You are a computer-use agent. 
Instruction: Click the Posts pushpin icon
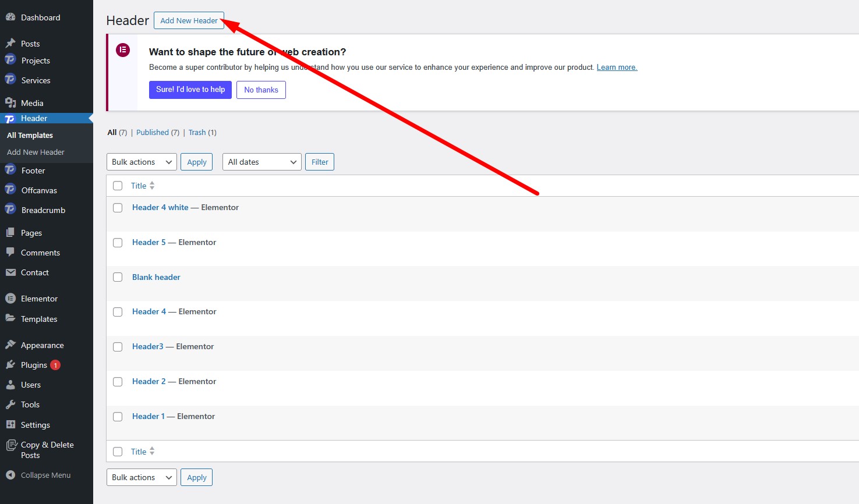[x=10, y=44]
